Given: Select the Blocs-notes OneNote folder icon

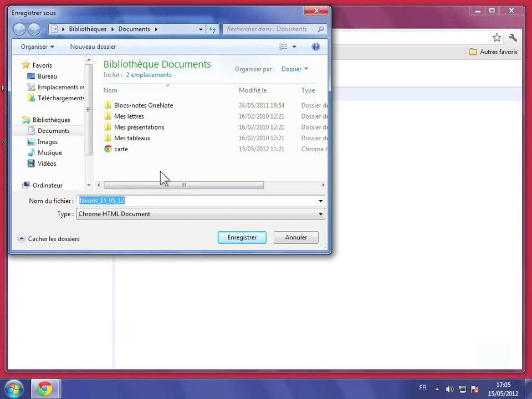Looking at the screenshot, I should coord(108,105).
